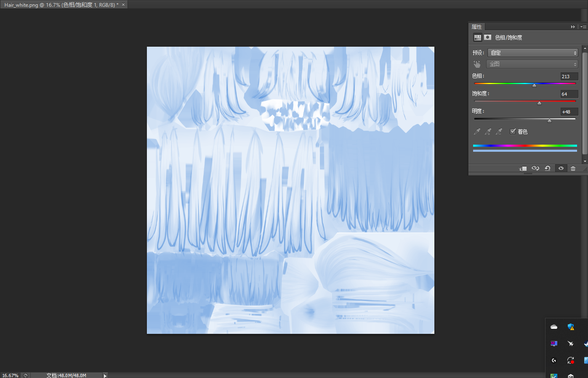The height and width of the screenshot is (378, 588).
Task: Select the hue/saturation adjustment icon
Action: coord(477,37)
